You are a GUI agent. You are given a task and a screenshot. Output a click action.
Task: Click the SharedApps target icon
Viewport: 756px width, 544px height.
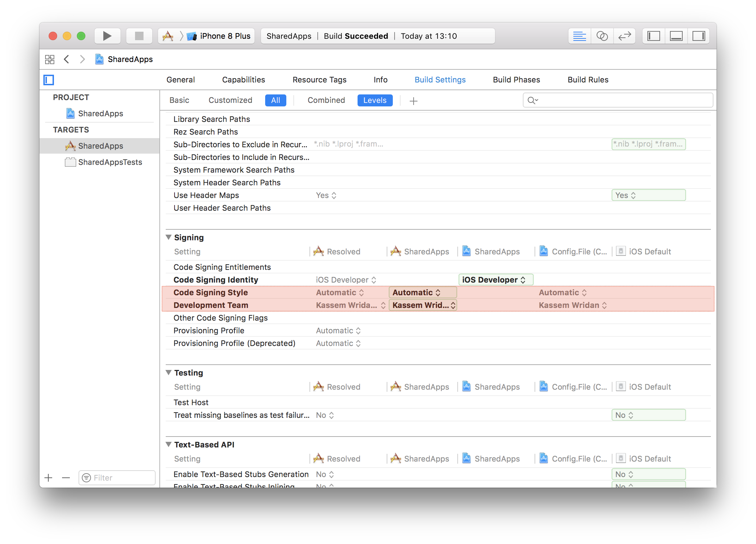click(70, 146)
